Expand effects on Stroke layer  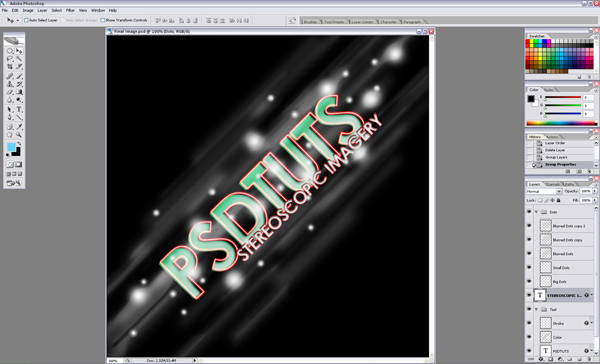pos(592,323)
